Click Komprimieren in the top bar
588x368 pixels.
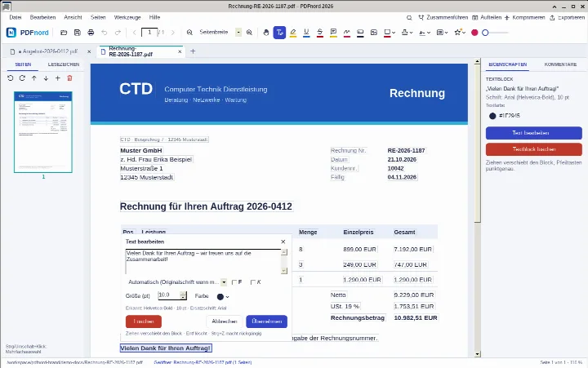point(524,18)
